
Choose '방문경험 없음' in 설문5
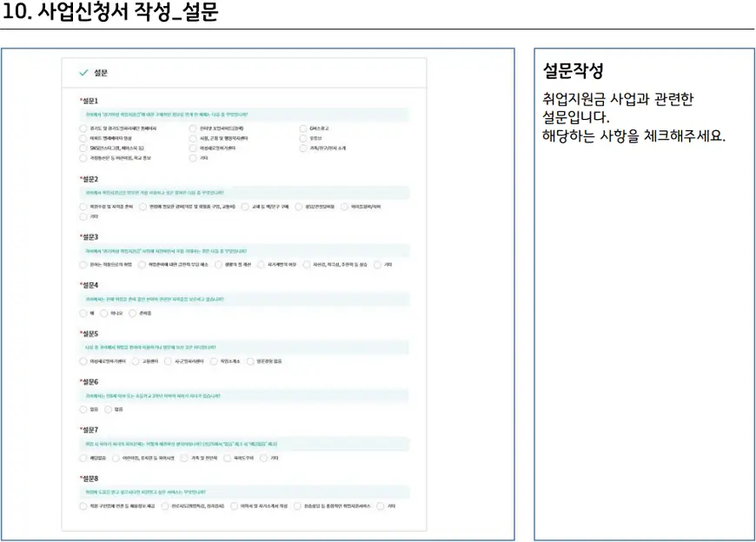pos(251,360)
